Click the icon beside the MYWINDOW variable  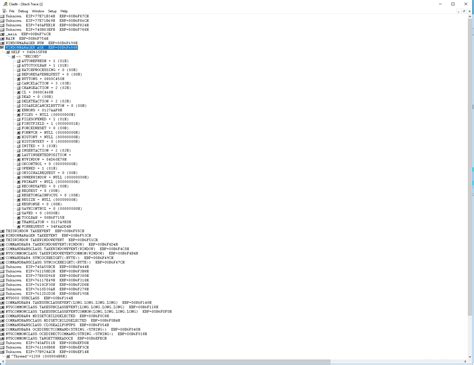tap(19, 159)
